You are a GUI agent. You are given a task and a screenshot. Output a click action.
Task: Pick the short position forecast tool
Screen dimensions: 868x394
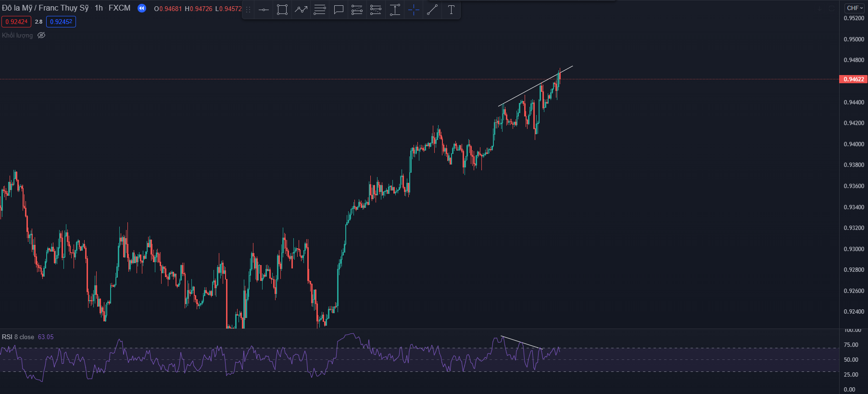click(x=376, y=10)
